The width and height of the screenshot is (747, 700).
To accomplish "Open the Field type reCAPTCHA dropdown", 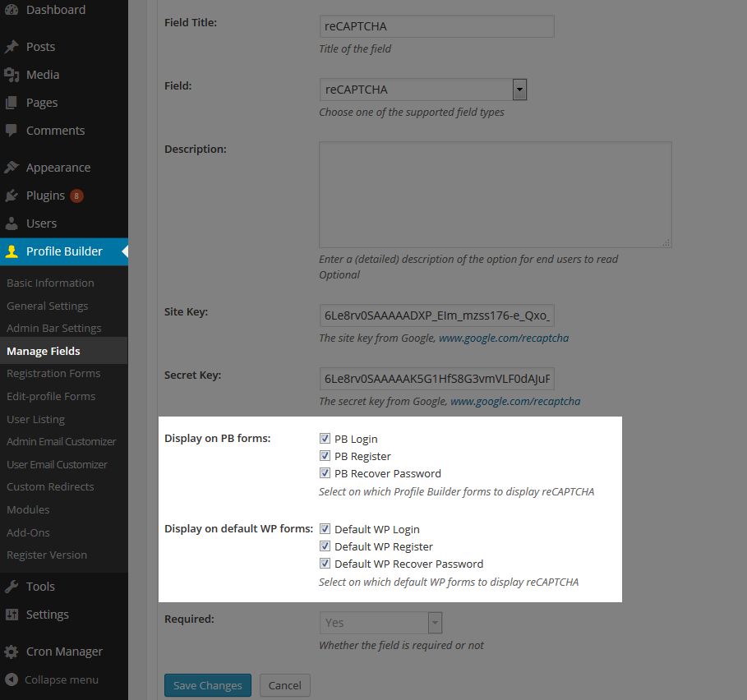I will coord(423,90).
